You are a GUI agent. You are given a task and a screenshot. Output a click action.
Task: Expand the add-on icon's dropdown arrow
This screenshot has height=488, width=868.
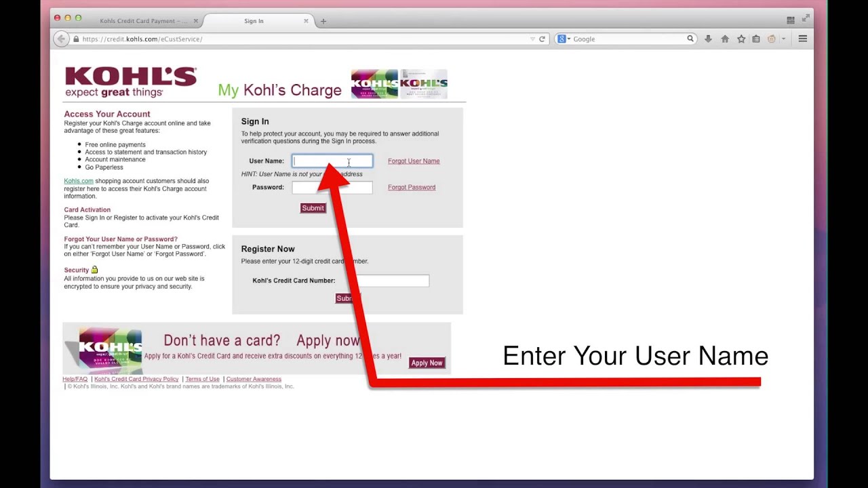[783, 39]
